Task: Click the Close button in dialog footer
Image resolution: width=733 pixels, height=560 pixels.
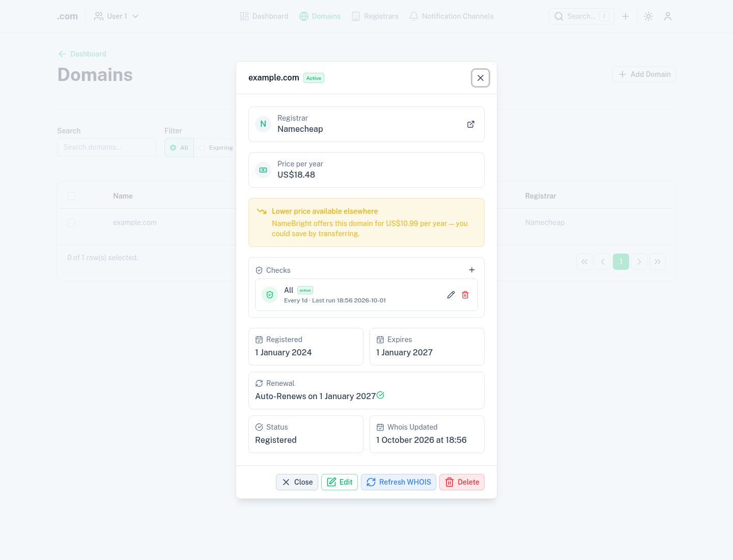Action: 297,482
